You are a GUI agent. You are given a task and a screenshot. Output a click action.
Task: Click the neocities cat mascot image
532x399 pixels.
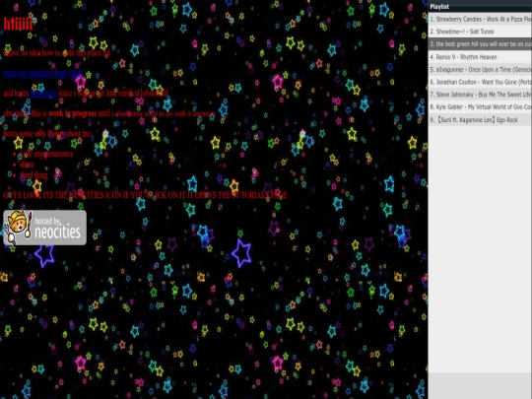click(19, 227)
